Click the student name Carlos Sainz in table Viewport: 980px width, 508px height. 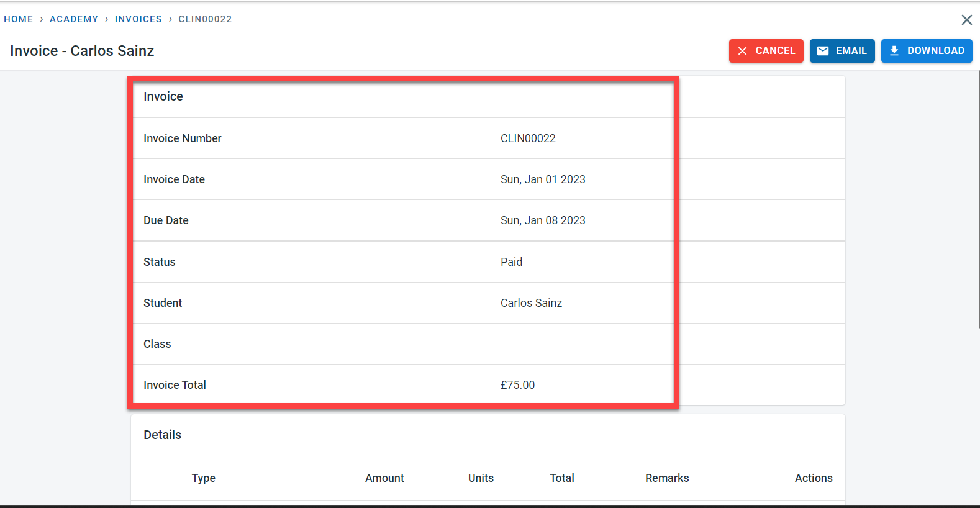point(531,303)
